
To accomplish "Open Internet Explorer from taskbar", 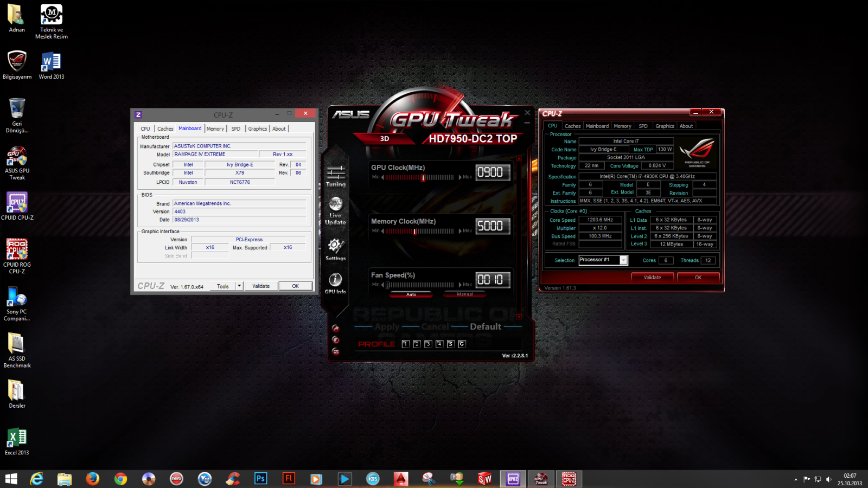I will [x=36, y=479].
